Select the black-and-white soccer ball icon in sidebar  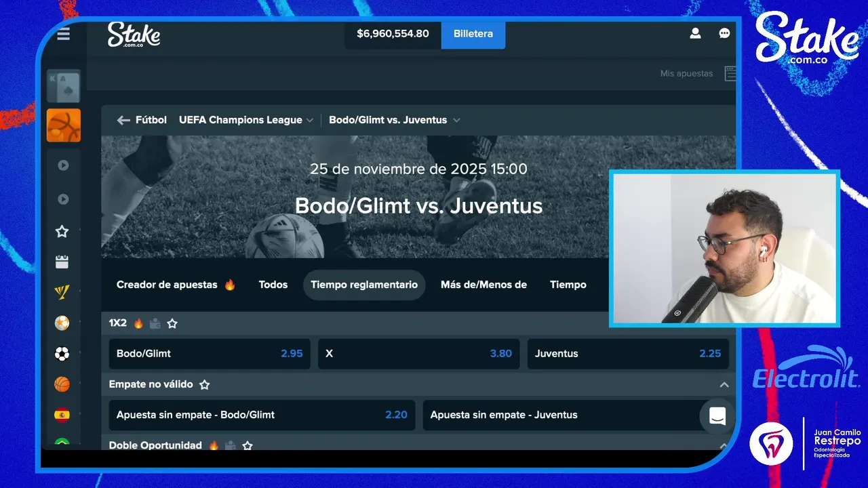pyautogui.click(x=62, y=354)
